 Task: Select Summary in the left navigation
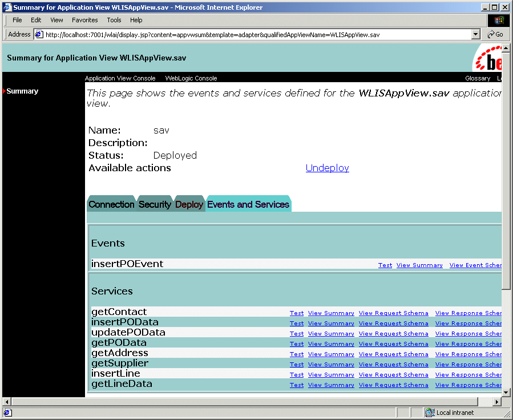tap(22, 91)
